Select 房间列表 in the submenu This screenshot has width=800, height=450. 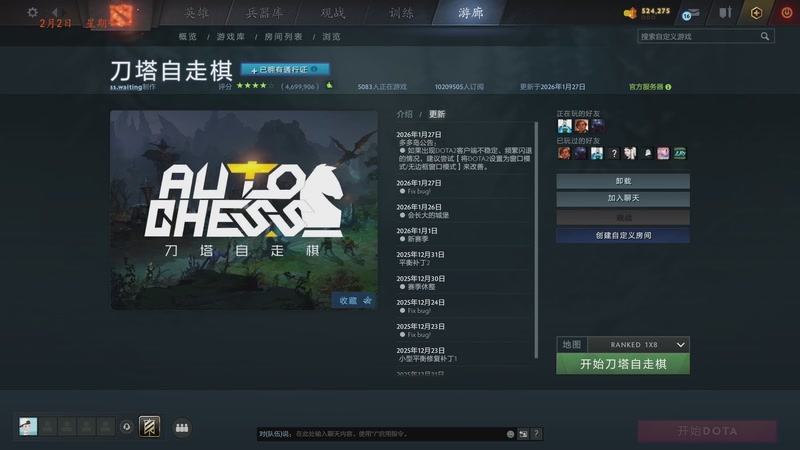(x=283, y=37)
